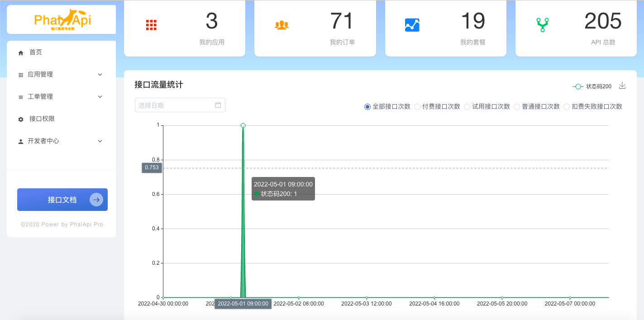Click the data point above 2022-05-04 16:00:00
Image resolution: width=644 pixels, height=320 pixels.
pyautogui.click(x=434, y=297)
